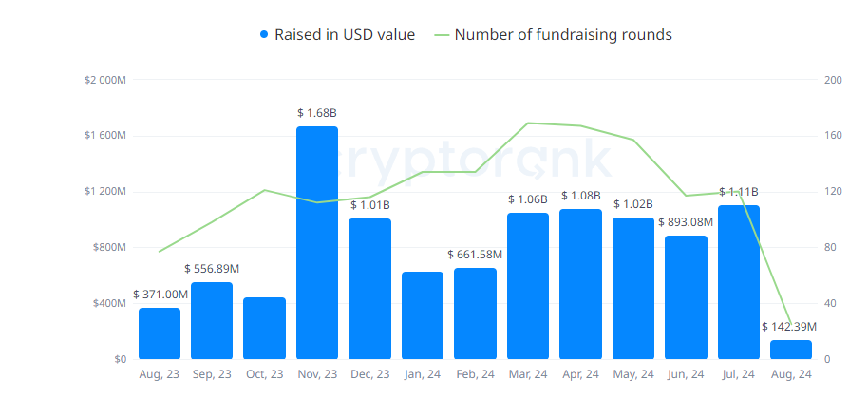Click the Jun, 24 bar of $893.08M
The height and width of the screenshot is (399, 868).
686,297
